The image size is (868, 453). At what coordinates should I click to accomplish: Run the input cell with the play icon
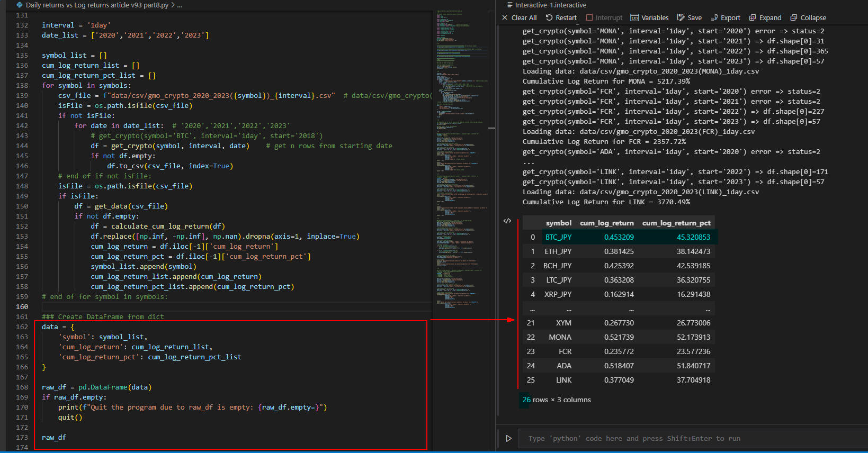pos(508,438)
